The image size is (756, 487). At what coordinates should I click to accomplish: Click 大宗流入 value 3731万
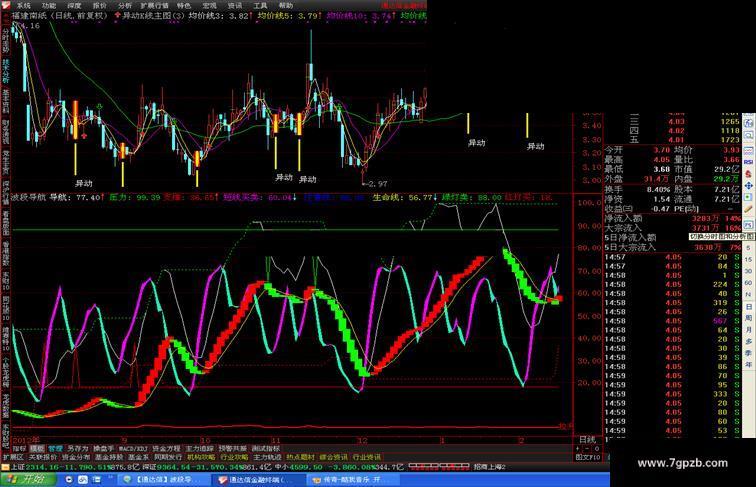[705, 228]
